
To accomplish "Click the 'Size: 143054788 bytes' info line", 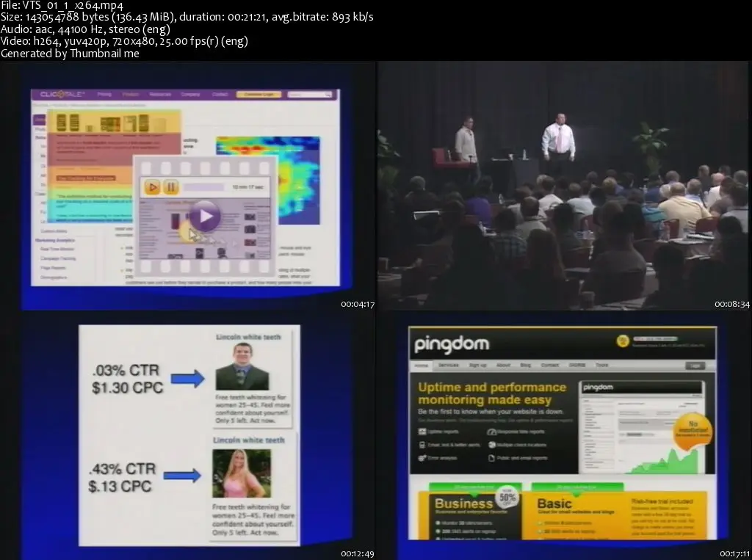I will point(187,18).
